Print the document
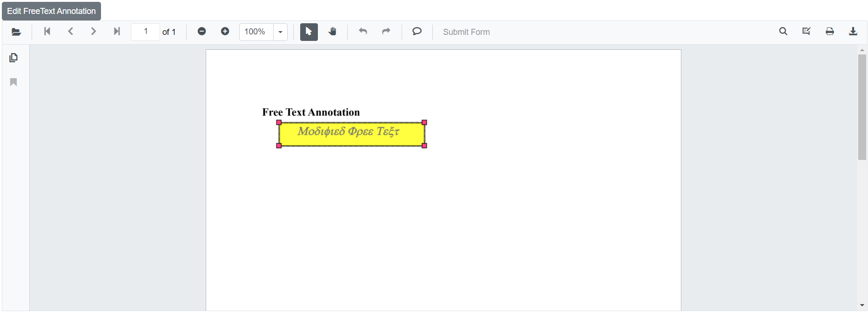868x312 pixels. click(830, 32)
